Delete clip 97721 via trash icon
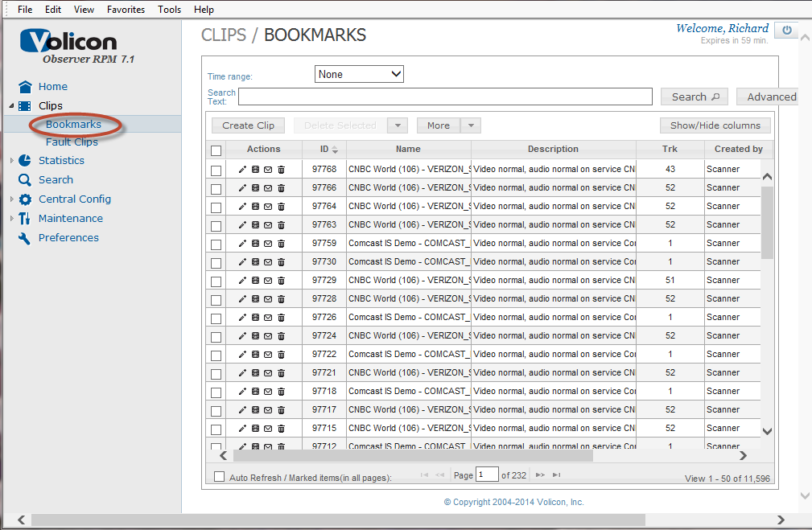Image resolution: width=812 pixels, height=530 pixels. [x=281, y=373]
